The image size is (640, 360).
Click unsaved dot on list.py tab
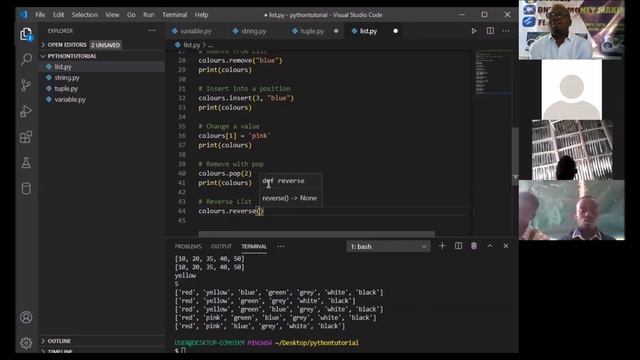pos(396,31)
